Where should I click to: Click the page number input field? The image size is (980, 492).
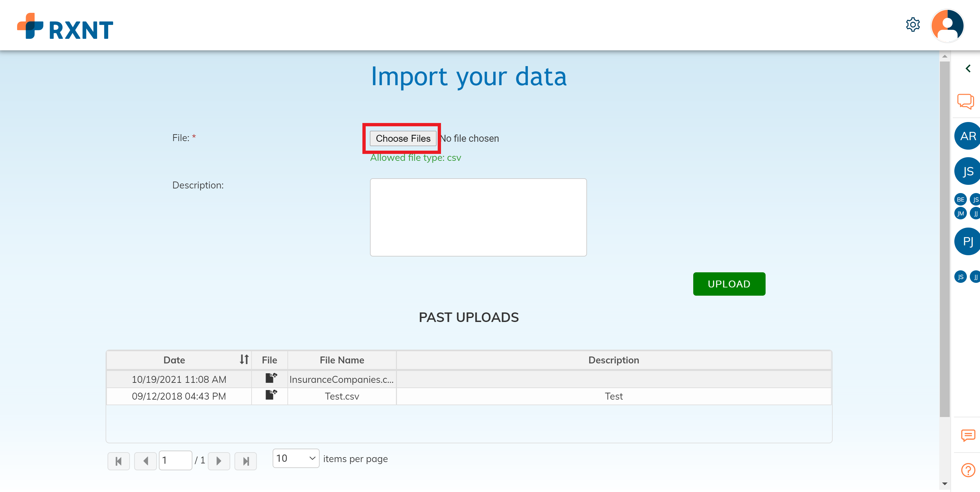click(175, 460)
